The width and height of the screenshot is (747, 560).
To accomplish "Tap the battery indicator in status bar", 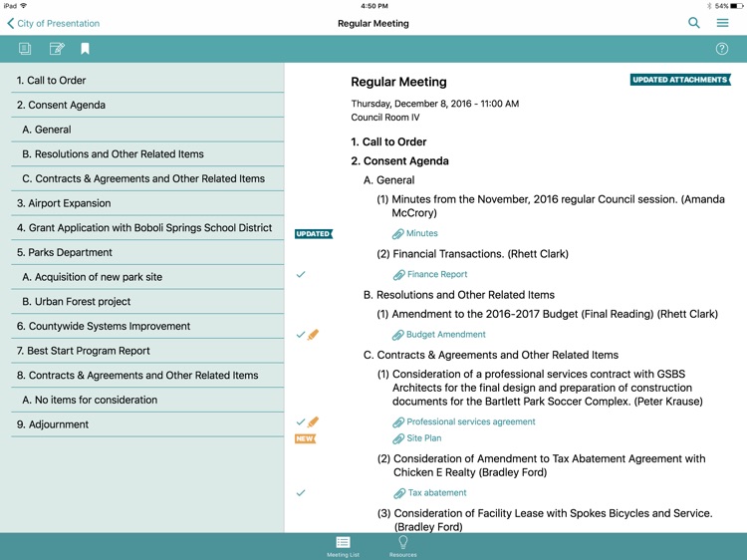I will point(736,6).
